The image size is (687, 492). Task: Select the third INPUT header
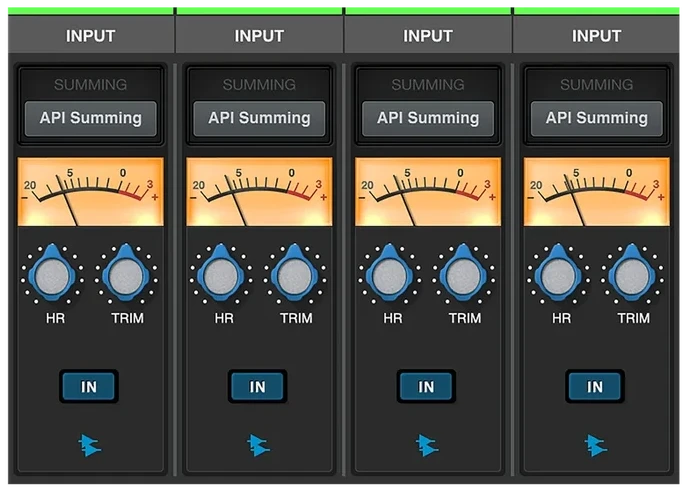[428, 36]
